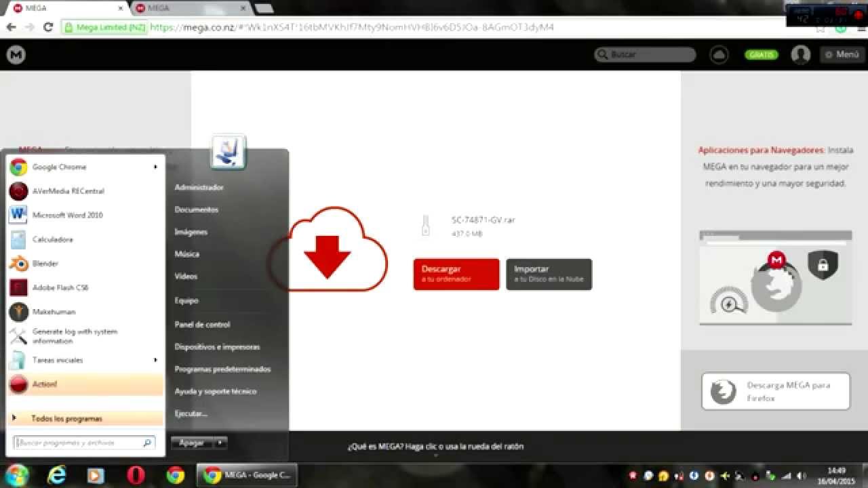Open the Apagar options arrow
This screenshot has height=488, width=868.
pos(219,443)
